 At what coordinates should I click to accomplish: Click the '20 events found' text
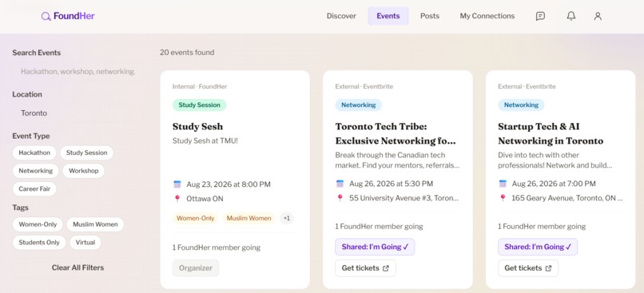click(187, 53)
